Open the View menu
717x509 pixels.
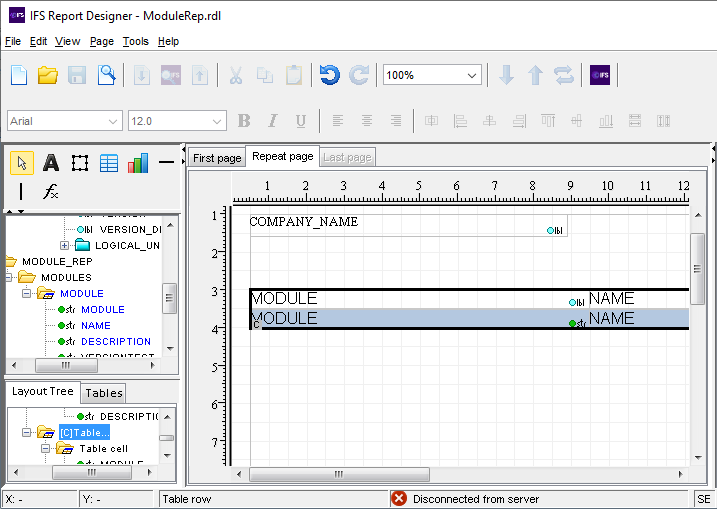pyautogui.click(x=68, y=41)
